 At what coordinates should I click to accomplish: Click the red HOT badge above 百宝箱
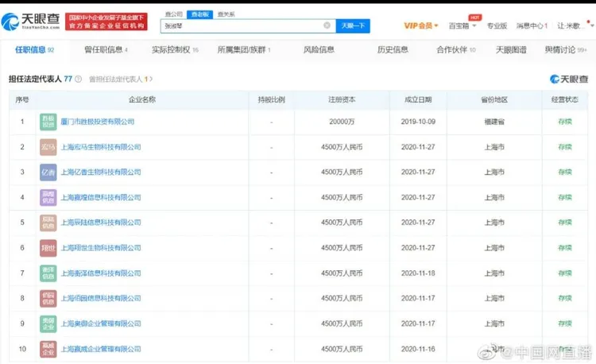[x=475, y=17]
